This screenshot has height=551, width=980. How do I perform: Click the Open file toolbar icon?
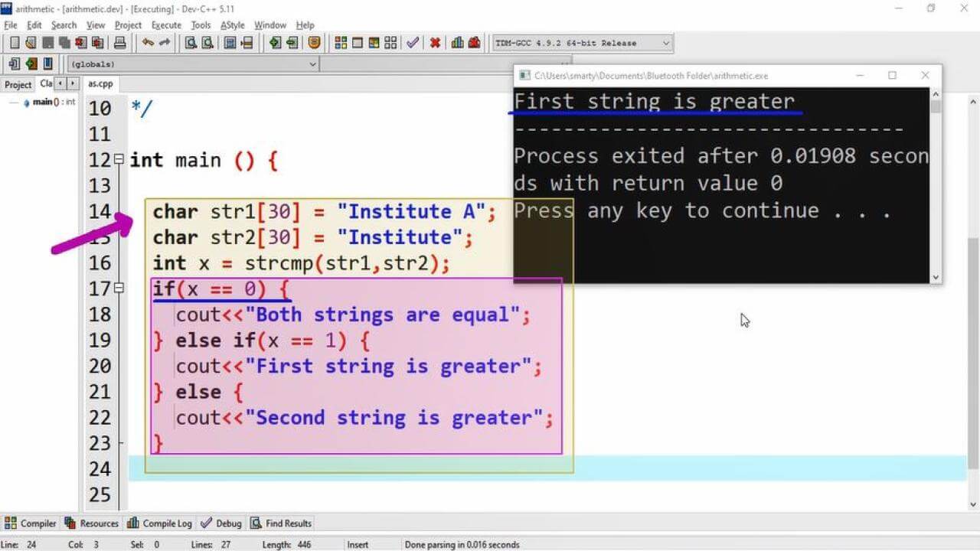click(x=31, y=43)
